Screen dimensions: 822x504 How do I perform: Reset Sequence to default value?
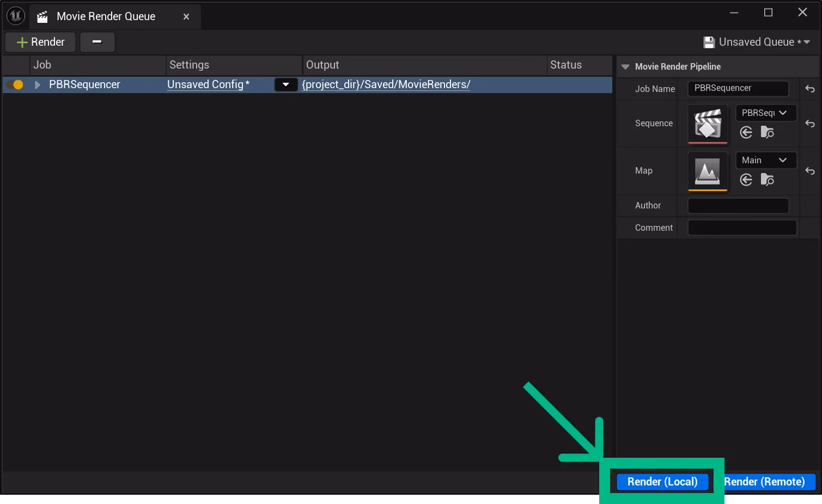click(809, 124)
